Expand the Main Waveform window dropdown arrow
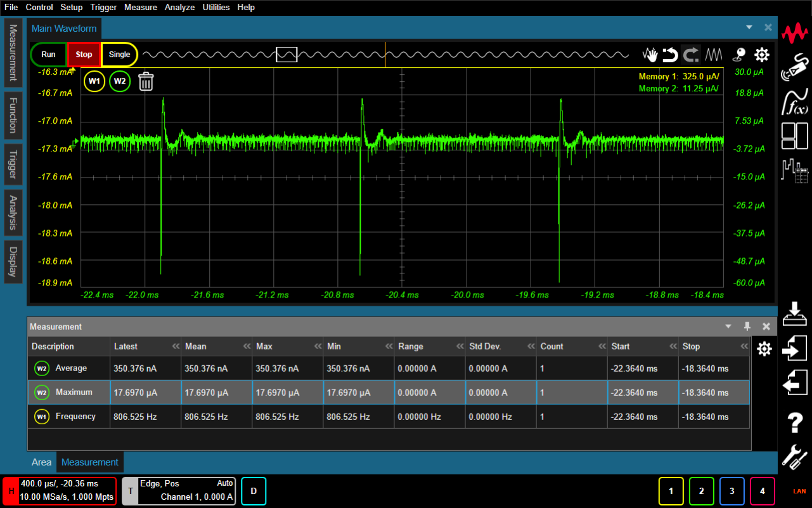Screen dimensions: 812x508 749,27
